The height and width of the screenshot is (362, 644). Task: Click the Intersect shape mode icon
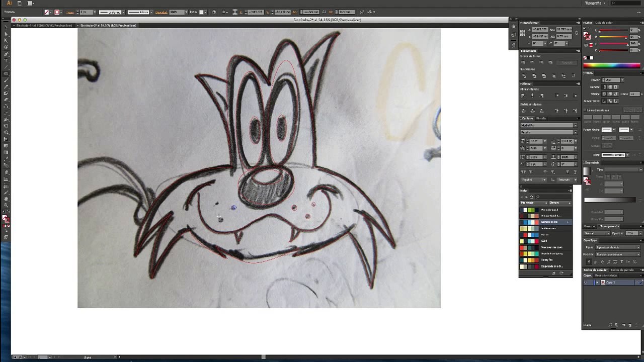coord(541,62)
